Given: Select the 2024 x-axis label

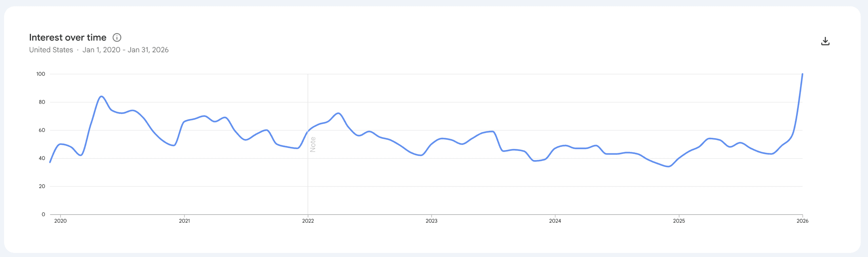Looking at the screenshot, I should 555,221.
